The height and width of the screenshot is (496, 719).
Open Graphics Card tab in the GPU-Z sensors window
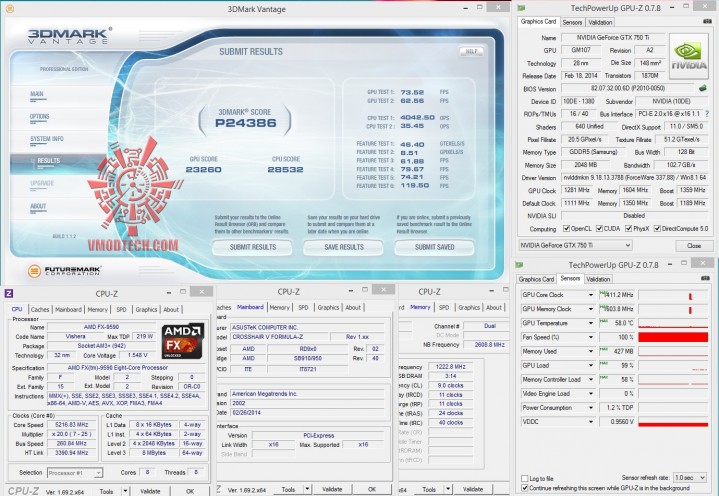[x=536, y=279]
